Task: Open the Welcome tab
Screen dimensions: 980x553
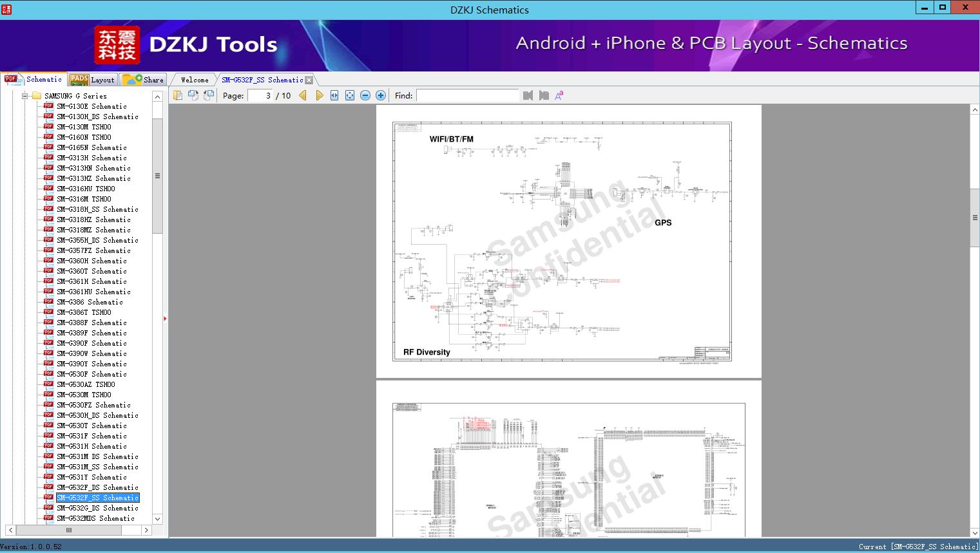Action: (x=195, y=80)
